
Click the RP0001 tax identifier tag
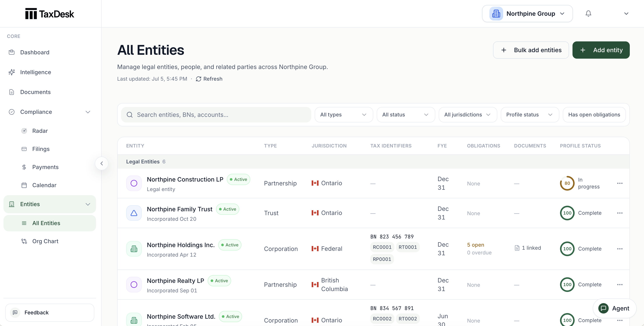382,259
